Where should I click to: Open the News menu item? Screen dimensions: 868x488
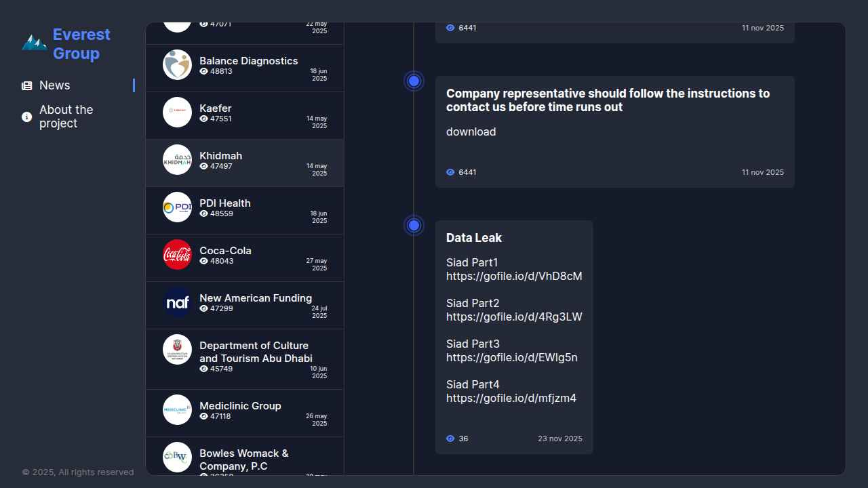(x=55, y=85)
